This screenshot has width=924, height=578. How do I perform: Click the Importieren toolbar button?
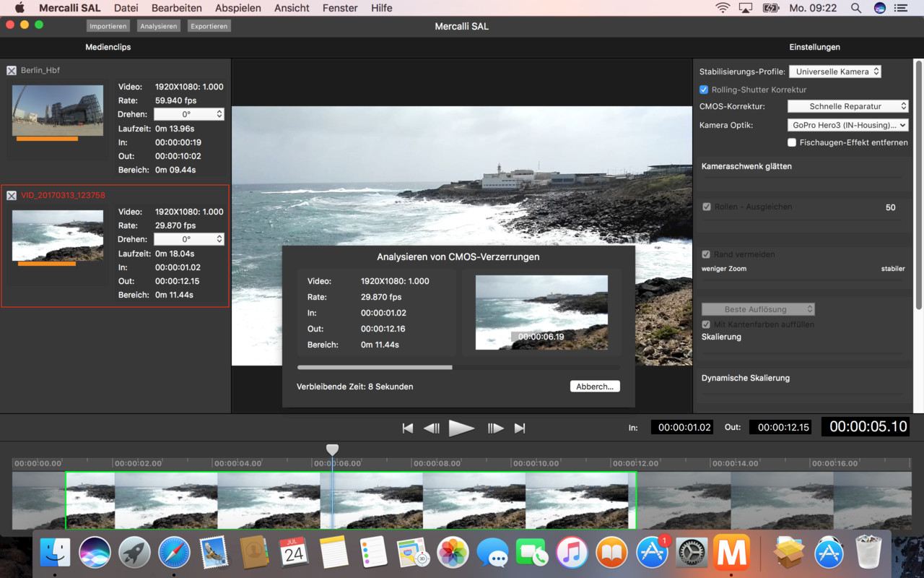108,26
